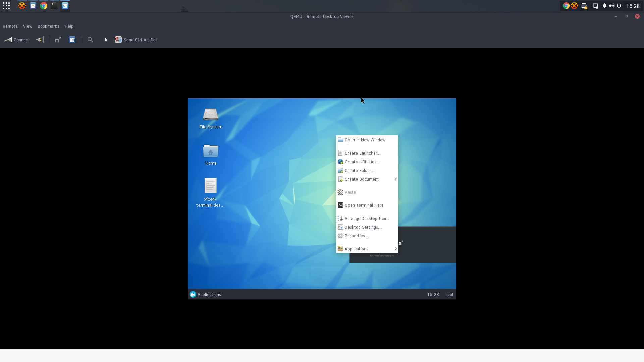The width and height of the screenshot is (644, 362).
Task: Open the Applications menu on guest panel
Action: point(205,295)
